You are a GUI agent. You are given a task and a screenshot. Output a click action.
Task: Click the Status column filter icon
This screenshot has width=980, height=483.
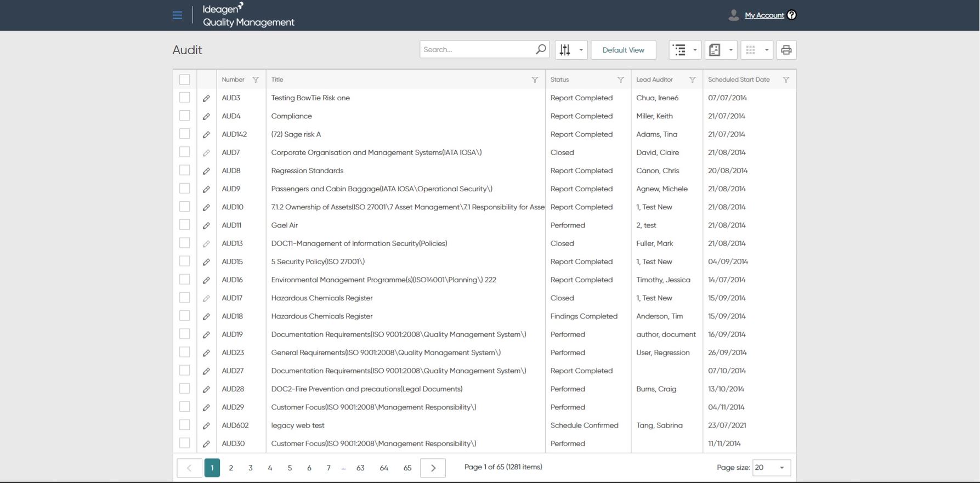click(620, 80)
